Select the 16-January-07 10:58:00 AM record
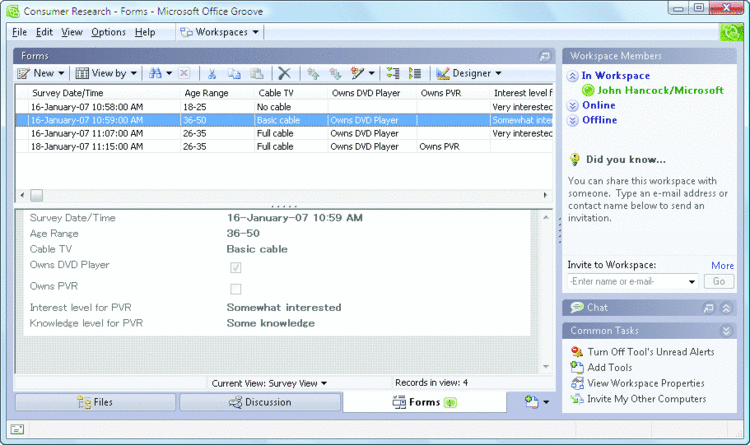Image resolution: width=750 pixels, height=445 pixels. (284, 107)
